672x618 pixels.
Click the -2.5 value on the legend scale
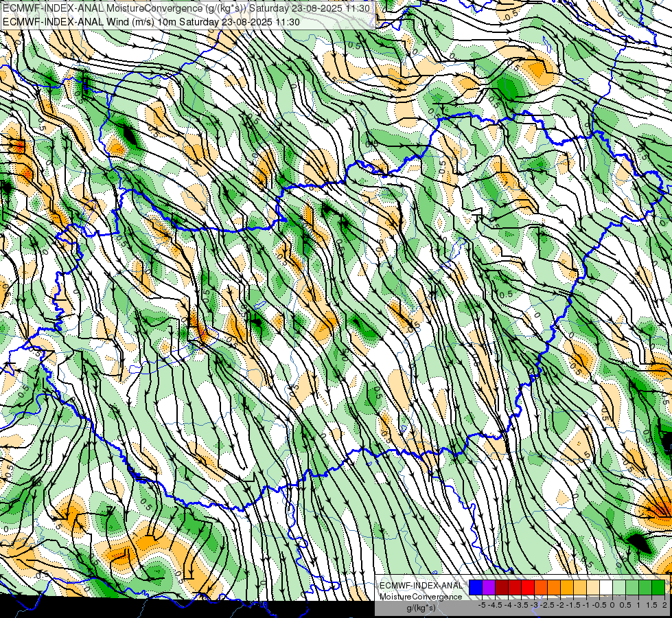pos(547,605)
